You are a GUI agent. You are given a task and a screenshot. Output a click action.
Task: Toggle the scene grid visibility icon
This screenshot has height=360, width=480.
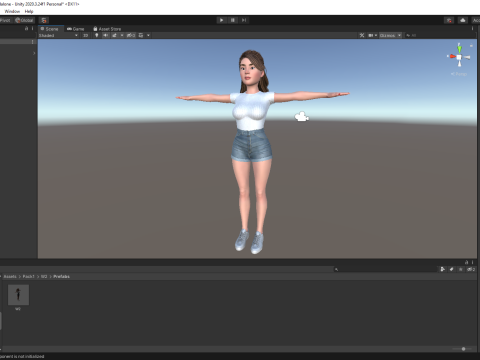pos(141,35)
